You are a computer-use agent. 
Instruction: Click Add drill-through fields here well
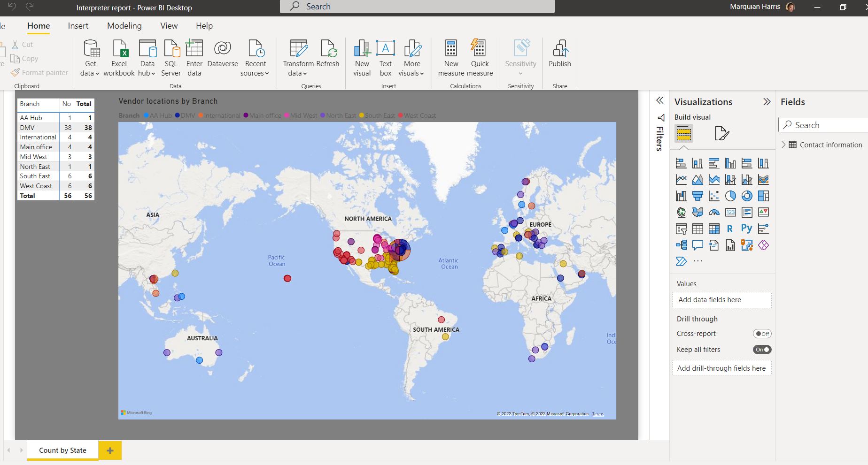point(722,368)
